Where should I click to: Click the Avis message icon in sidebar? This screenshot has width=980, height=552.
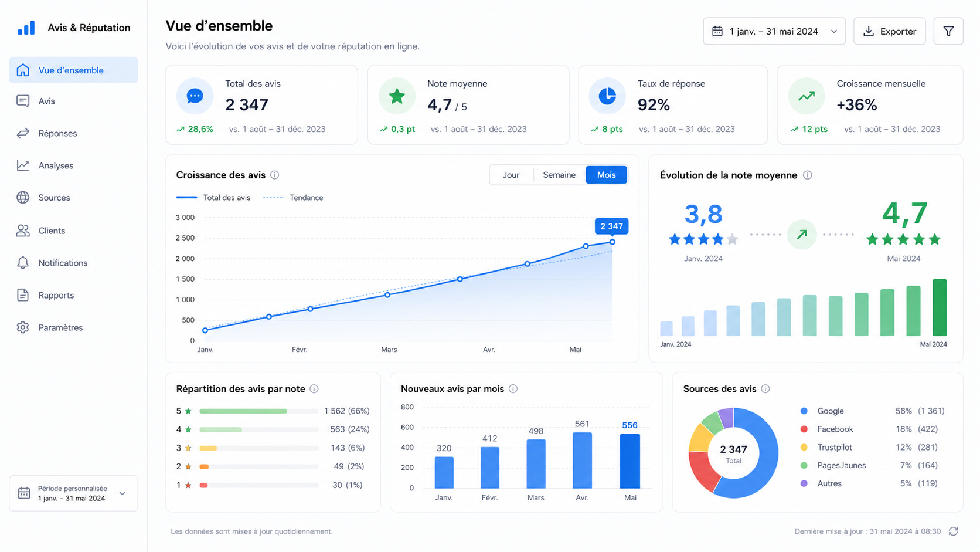[x=23, y=101]
